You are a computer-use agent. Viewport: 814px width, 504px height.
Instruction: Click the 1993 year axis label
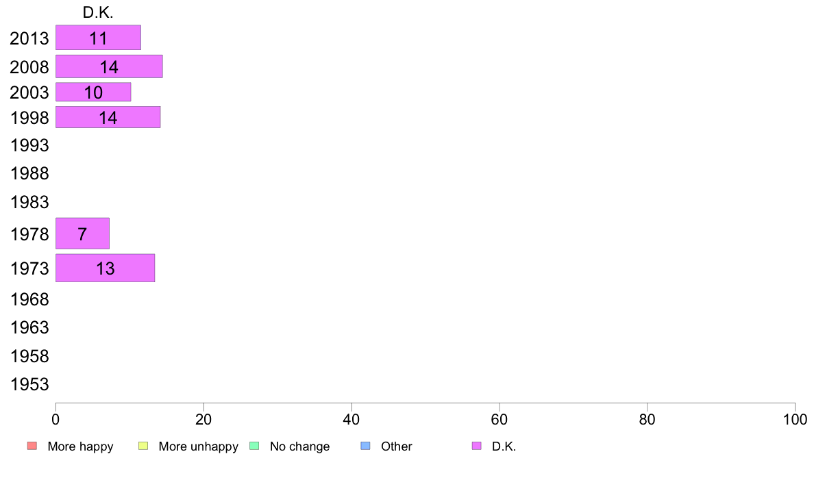[x=29, y=145]
